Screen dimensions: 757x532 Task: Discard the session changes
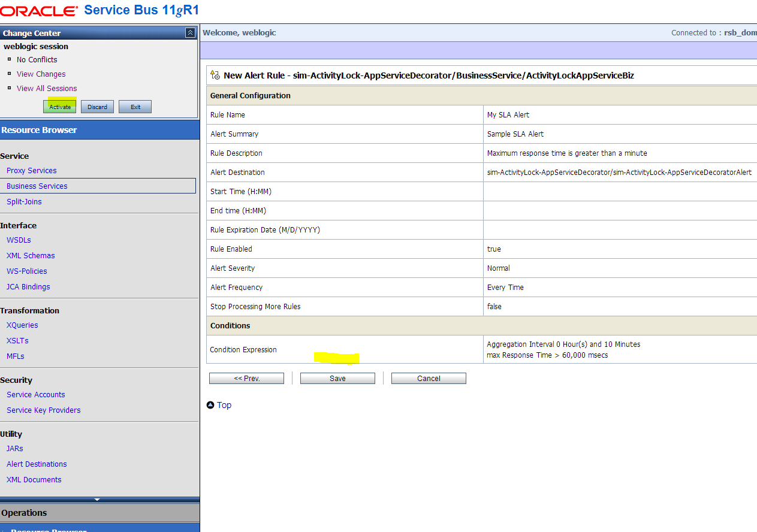(x=97, y=107)
